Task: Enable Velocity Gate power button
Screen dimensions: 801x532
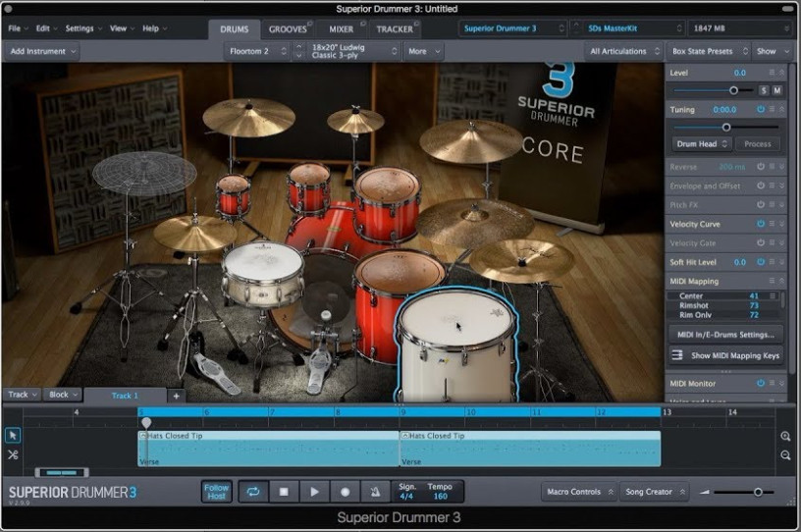Action: click(x=761, y=242)
